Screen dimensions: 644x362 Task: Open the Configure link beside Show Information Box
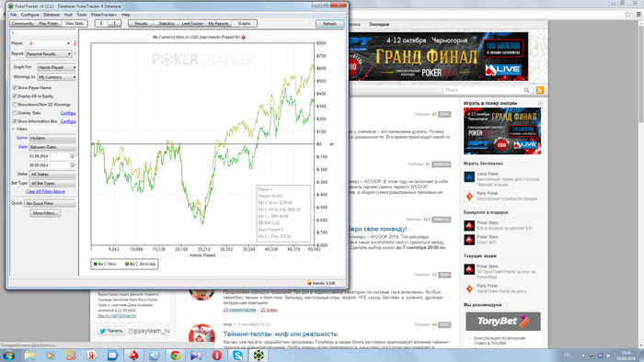68,121
